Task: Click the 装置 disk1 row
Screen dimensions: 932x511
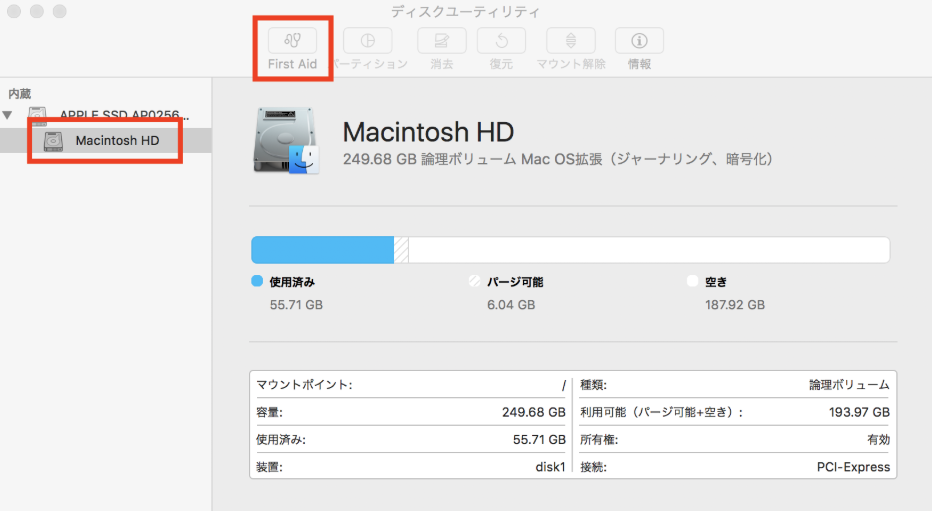Action: pos(411,466)
